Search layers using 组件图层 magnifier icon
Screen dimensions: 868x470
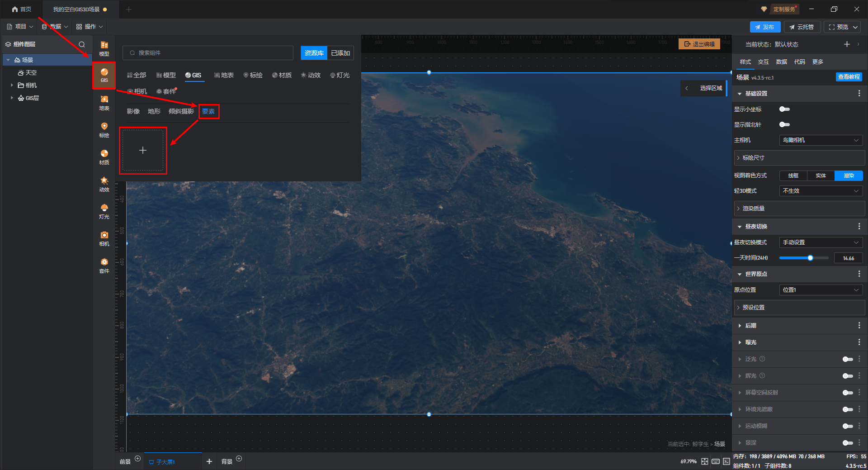click(x=82, y=44)
